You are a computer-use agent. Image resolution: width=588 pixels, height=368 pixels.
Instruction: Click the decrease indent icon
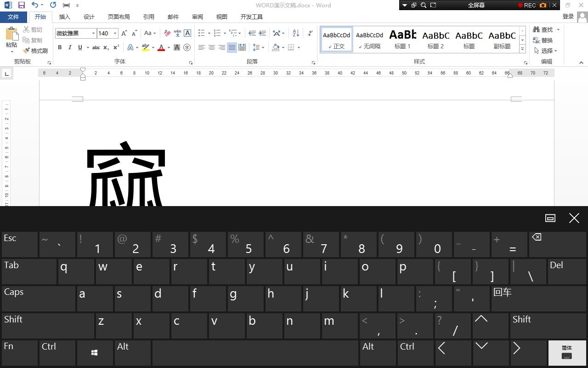click(252, 33)
